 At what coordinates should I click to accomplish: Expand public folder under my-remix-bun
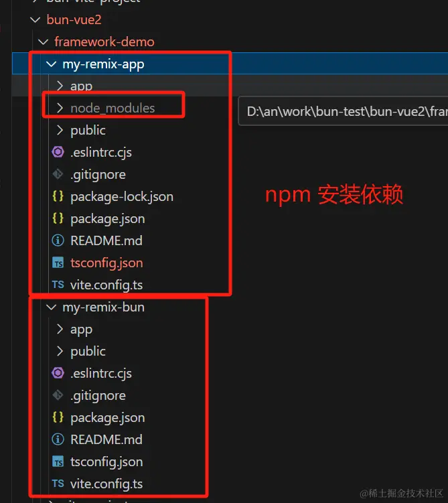click(60, 351)
